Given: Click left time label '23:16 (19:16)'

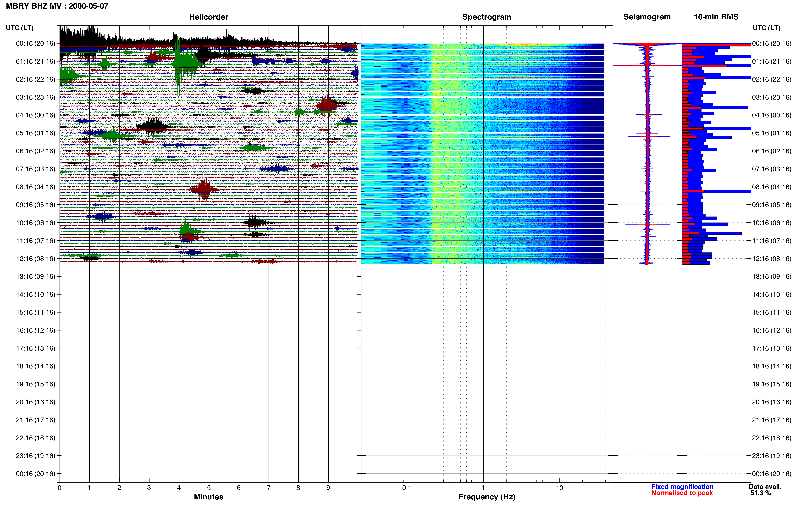Looking at the screenshot, I should (36, 456).
